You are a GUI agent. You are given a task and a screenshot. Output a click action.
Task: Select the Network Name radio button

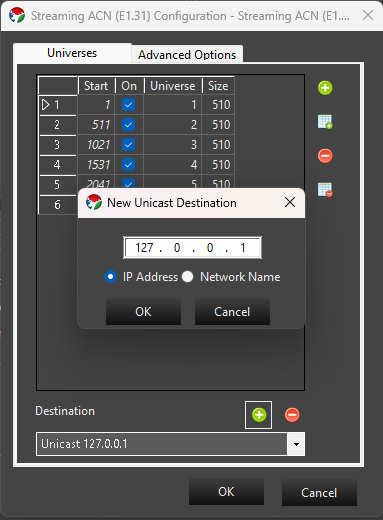188,277
